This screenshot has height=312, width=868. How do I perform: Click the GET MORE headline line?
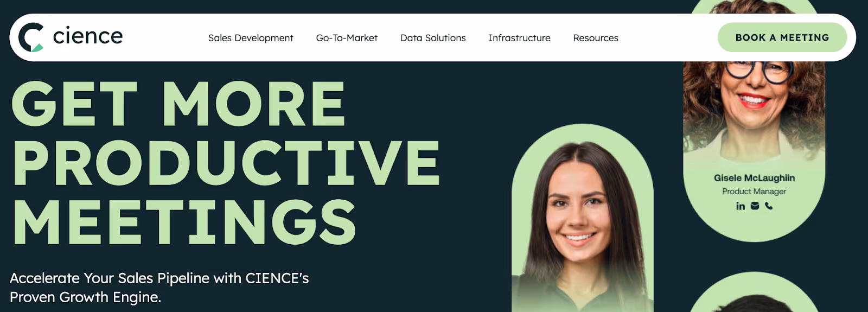pos(178,104)
